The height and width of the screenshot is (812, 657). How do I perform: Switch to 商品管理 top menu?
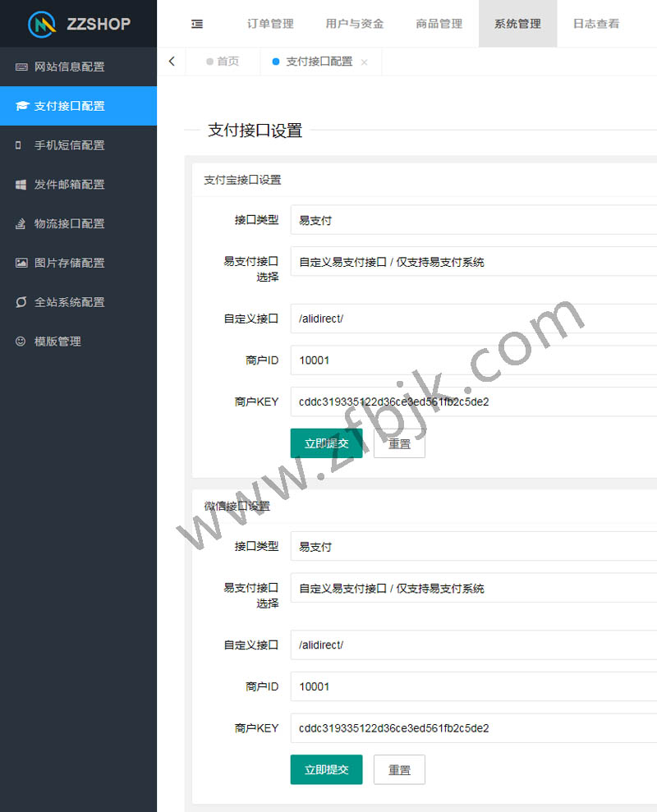tap(439, 24)
